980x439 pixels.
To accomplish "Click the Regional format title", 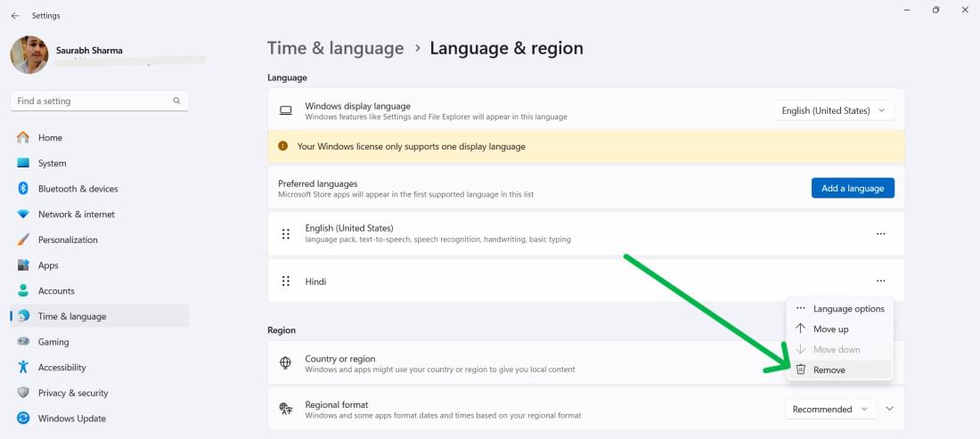I will 336,404.
